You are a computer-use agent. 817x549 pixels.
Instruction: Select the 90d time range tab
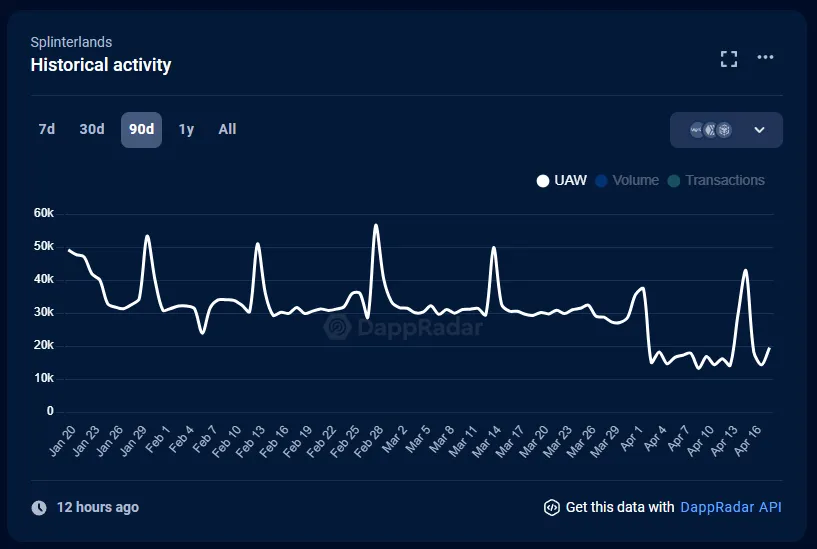pyautogui.click(x=141, y=129)
